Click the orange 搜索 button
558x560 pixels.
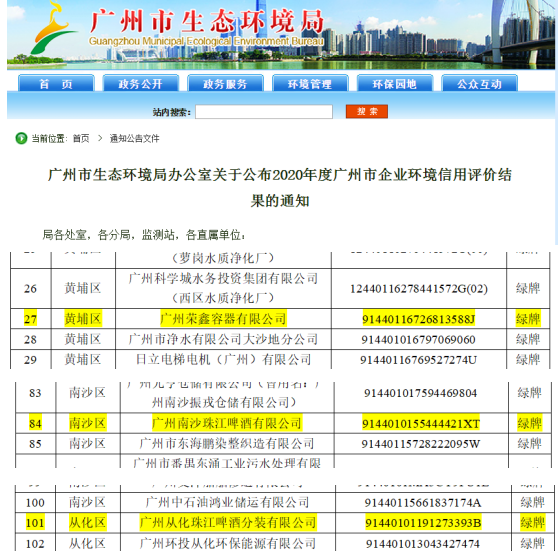[x=367, y=111]
